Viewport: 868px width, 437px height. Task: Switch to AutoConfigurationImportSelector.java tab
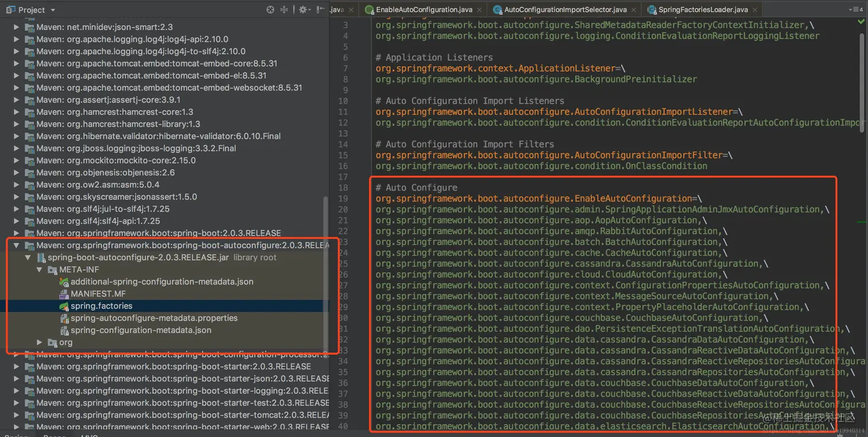point(565,10)
